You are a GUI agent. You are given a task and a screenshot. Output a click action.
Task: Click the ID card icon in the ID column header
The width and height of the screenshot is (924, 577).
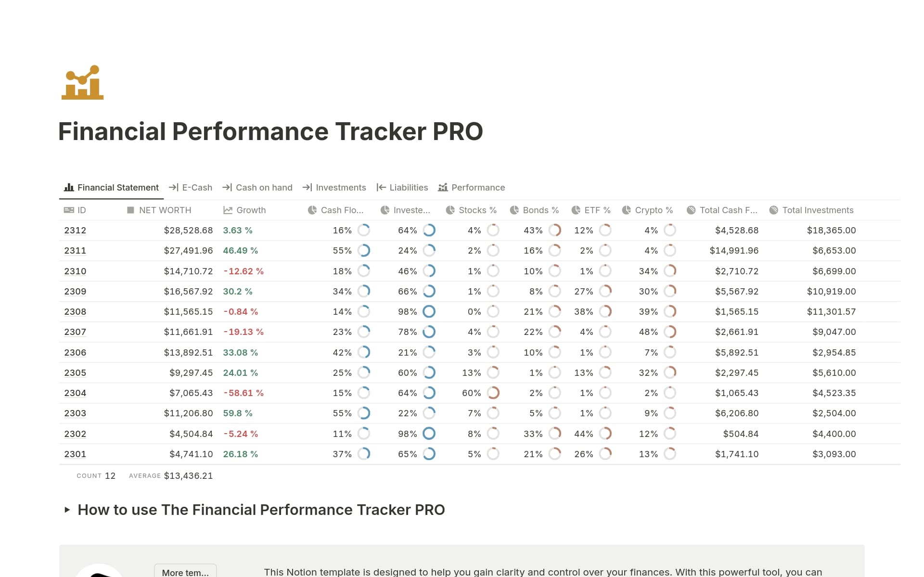click(x=68, y=210)
